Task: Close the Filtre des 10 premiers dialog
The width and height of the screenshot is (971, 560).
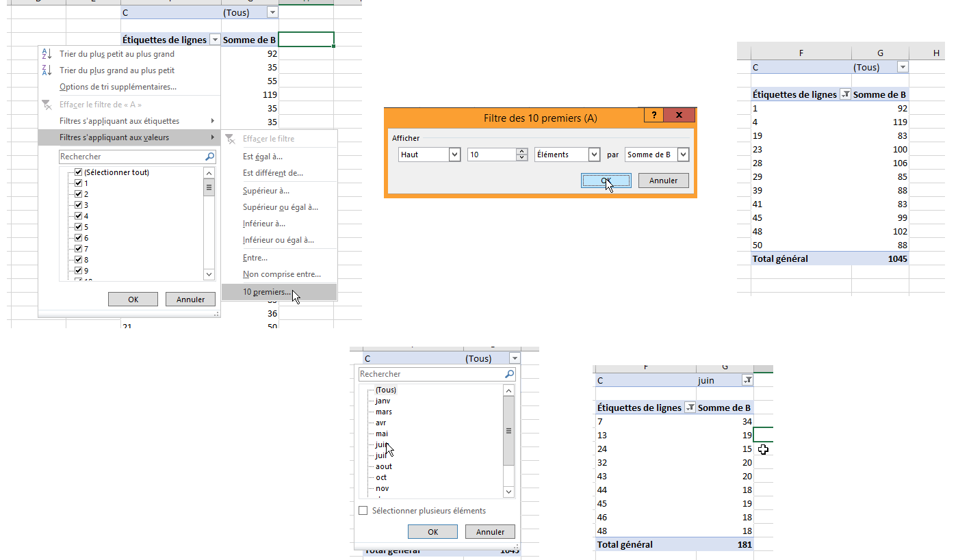Action: point(679,116)
